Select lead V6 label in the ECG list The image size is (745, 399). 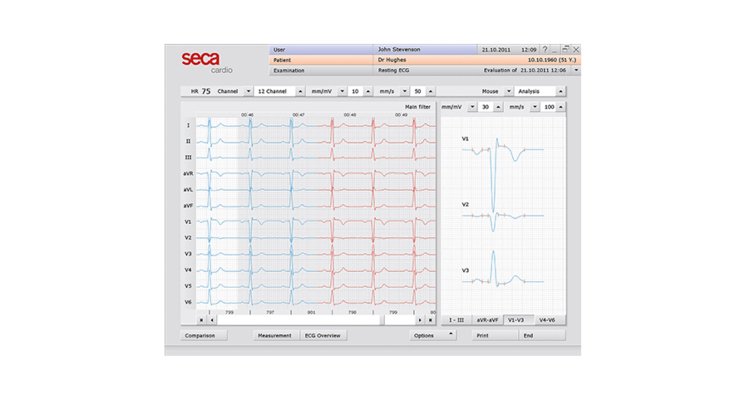pos(188,302)
